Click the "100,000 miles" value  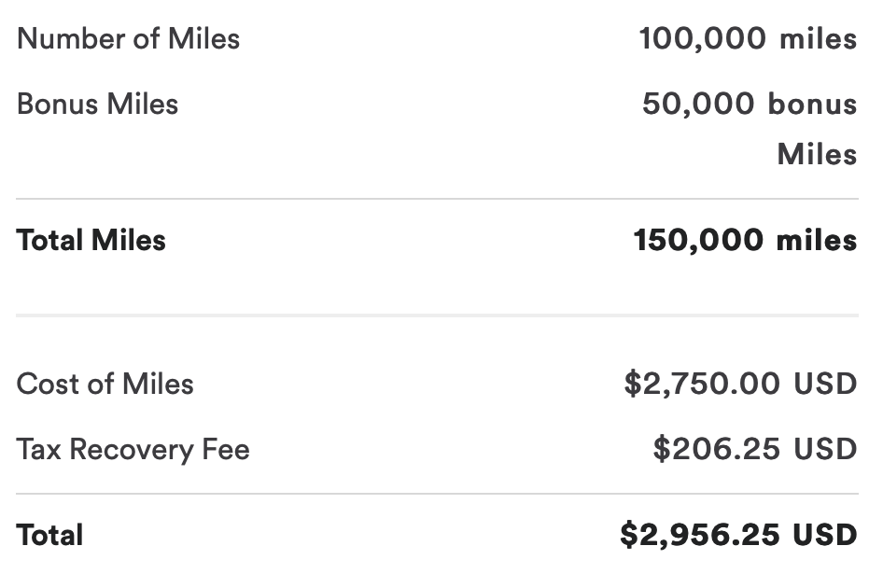click(748, 39)
